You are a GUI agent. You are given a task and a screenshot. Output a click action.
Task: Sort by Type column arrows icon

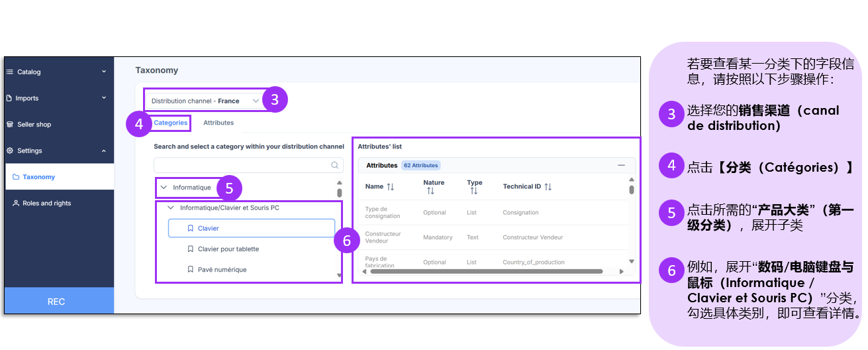click(x=473, y=191)
